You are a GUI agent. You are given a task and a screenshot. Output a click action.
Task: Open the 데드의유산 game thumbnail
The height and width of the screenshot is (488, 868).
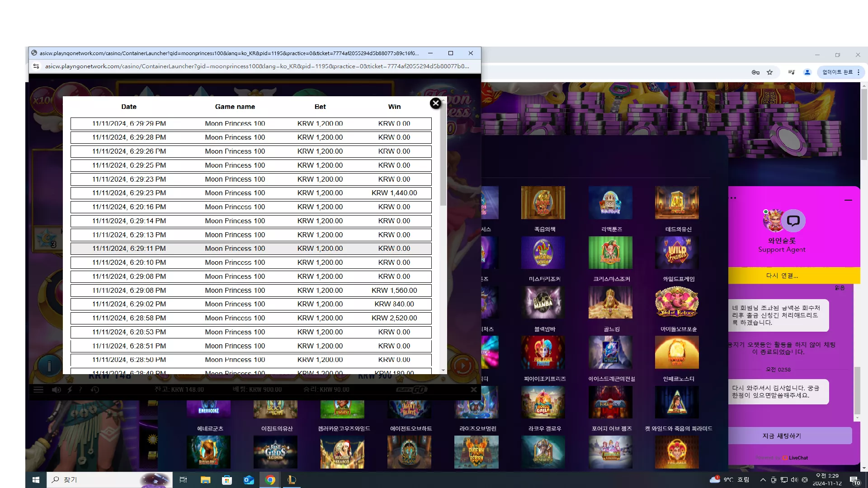tap(677, 202)
